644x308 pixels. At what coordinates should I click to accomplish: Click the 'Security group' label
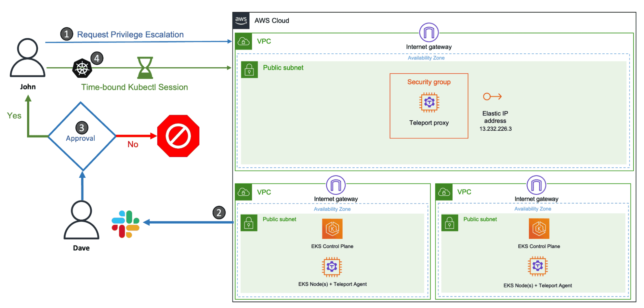(x=429, y=82)
